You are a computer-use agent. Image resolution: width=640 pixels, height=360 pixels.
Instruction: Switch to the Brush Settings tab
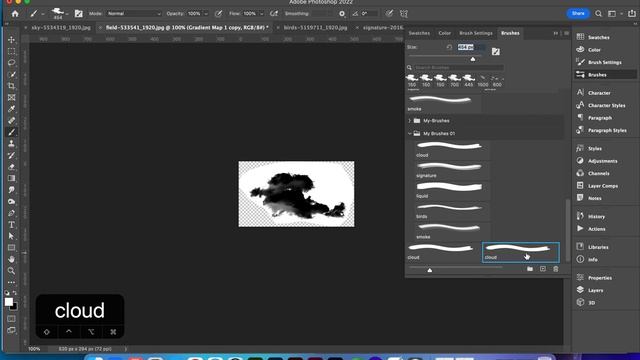click(x=476, y=33)
